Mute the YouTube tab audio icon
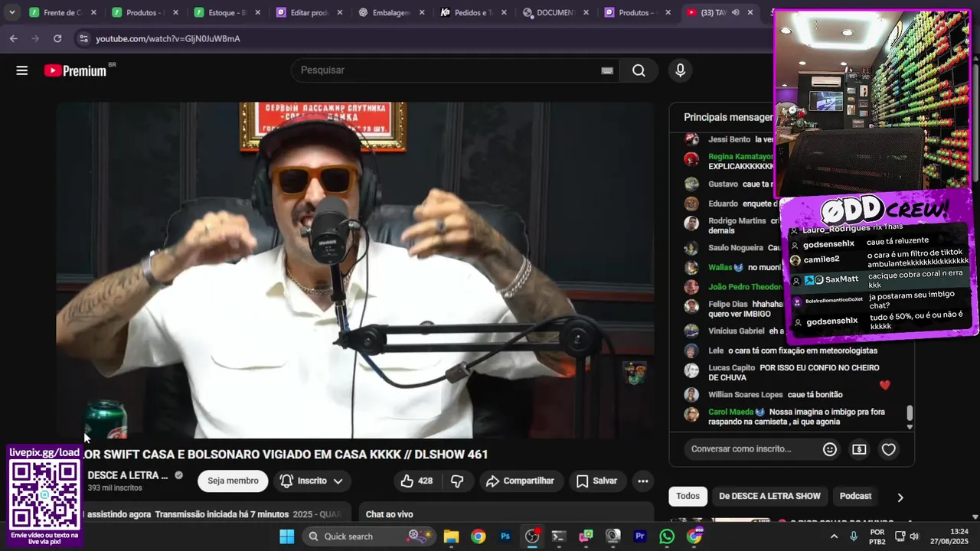This screenshot has width=980, height=551. pyautogui.click(x=735, y=12)
